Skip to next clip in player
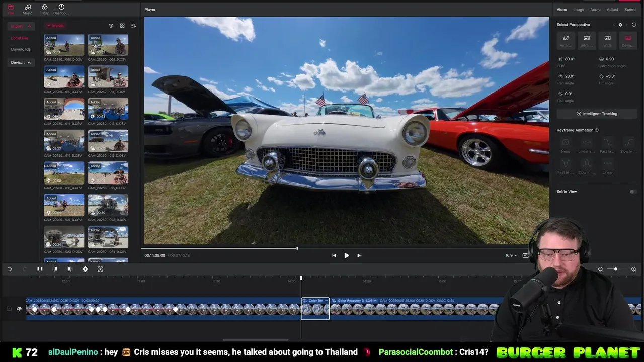This screenshot has width=644, height=362. coord(359,255)
